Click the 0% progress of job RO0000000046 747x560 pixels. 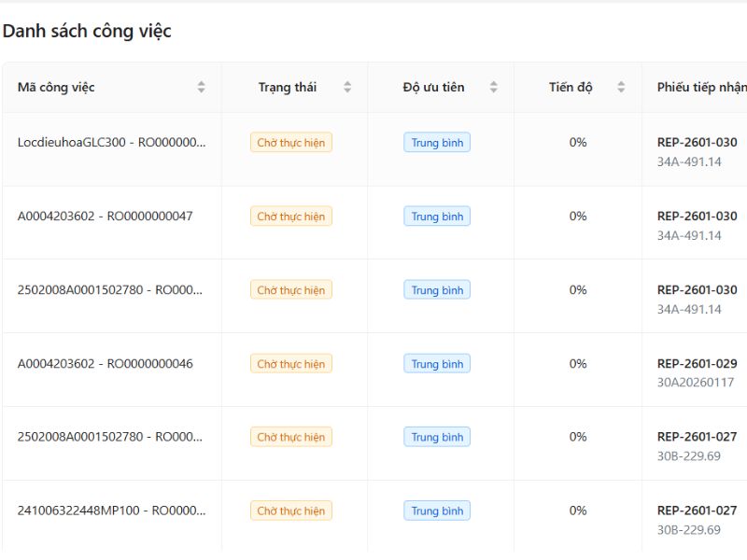pyautogui.click(x=578, y=364)
